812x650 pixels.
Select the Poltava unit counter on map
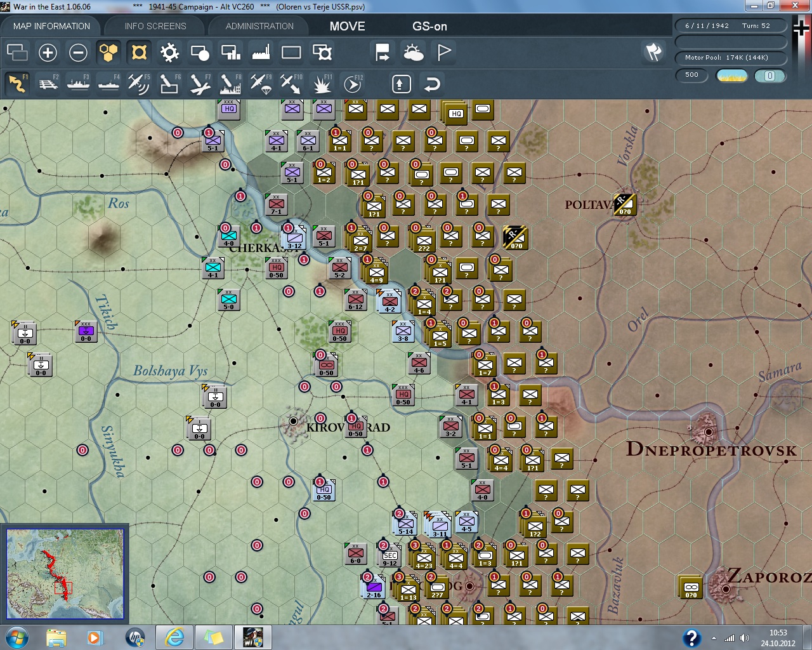point(624,204)
